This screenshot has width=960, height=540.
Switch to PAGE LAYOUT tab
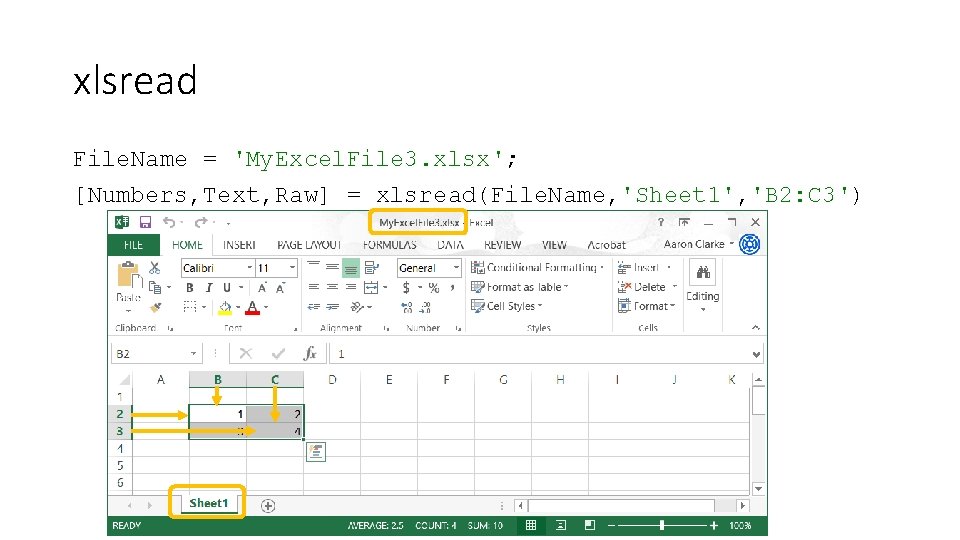tap(309, 245)
